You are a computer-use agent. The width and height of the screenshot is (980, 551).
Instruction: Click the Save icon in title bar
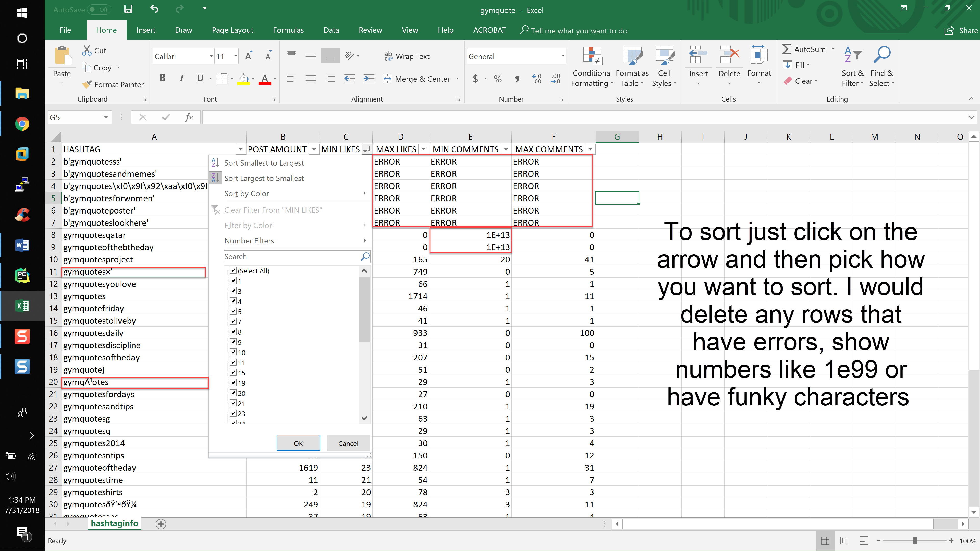coord(128,9)
